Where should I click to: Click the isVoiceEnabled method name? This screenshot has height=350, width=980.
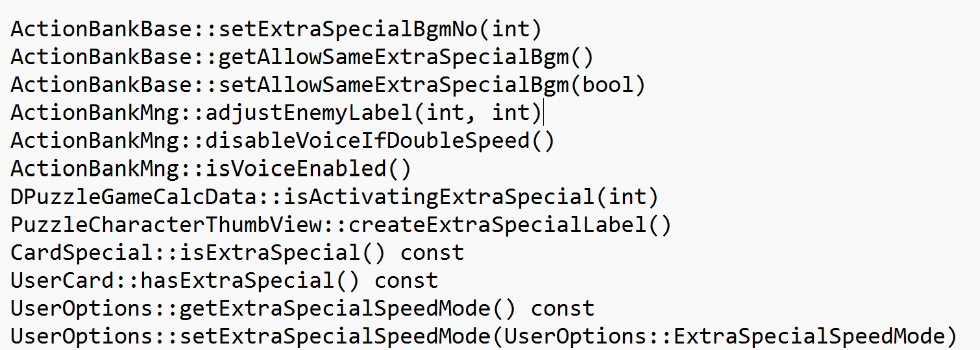pos(295,169)
